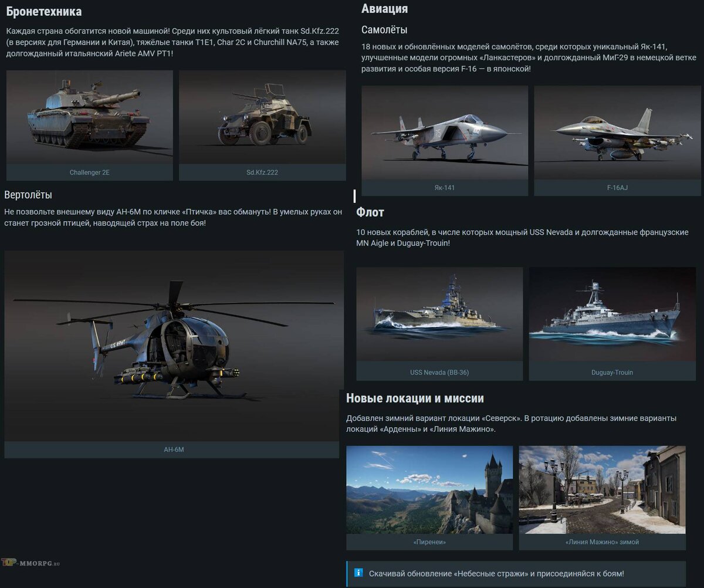Click the Бронетехника heading

pyautogui.click(x=44, y=12)
